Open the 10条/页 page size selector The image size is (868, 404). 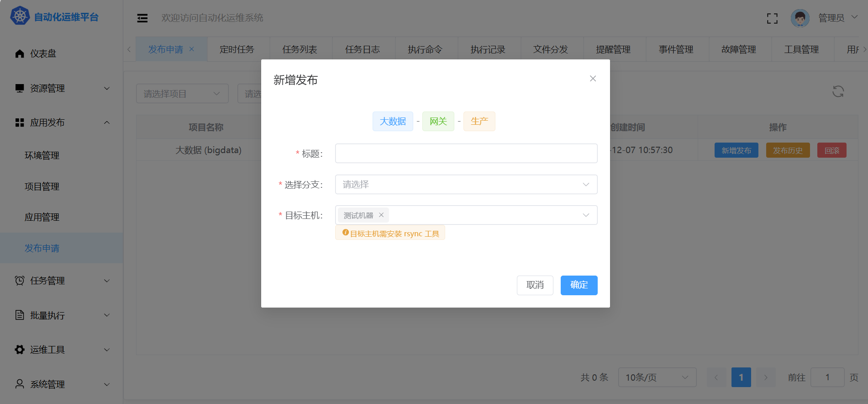(657, 377)
